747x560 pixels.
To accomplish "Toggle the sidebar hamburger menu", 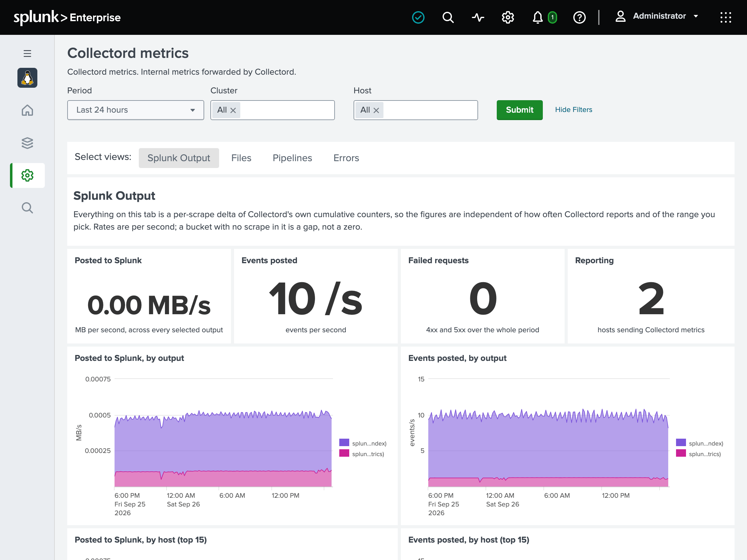I will pyautogui.click(x=27, y=53).
